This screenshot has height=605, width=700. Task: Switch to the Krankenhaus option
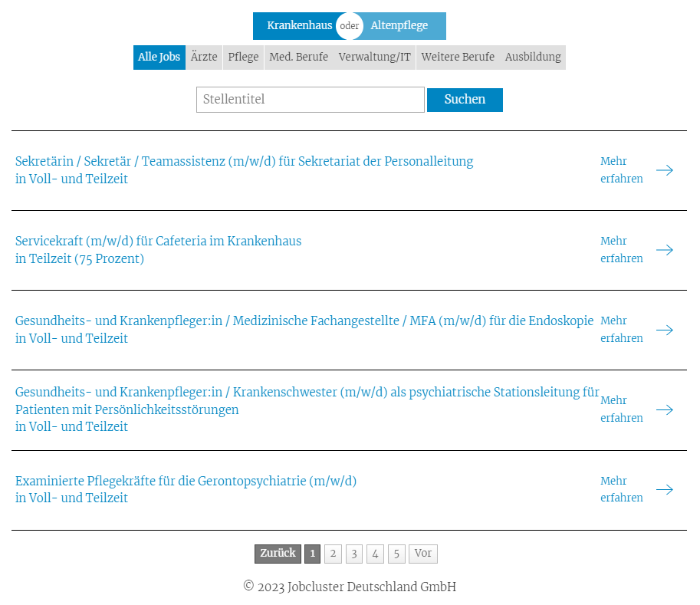pos(299,26)
